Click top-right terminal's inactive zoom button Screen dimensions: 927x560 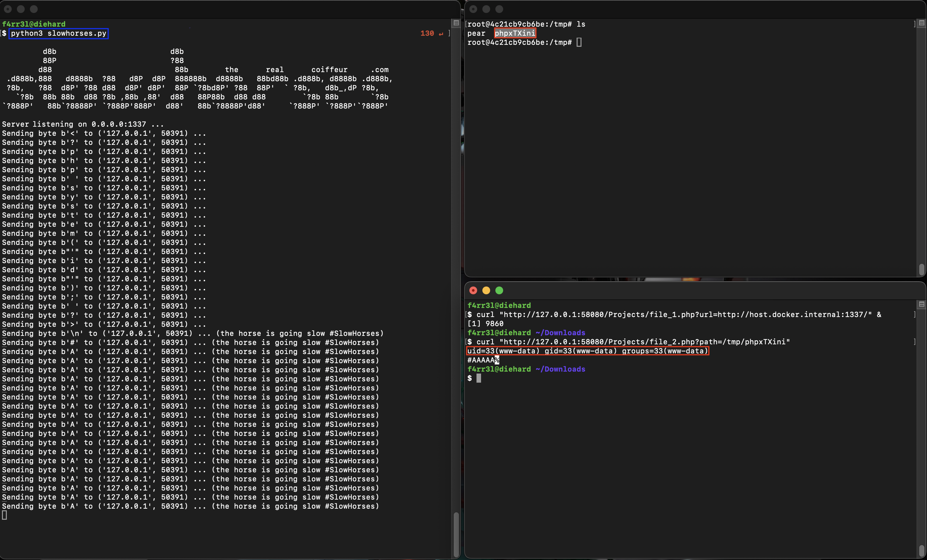click(499, 9)
